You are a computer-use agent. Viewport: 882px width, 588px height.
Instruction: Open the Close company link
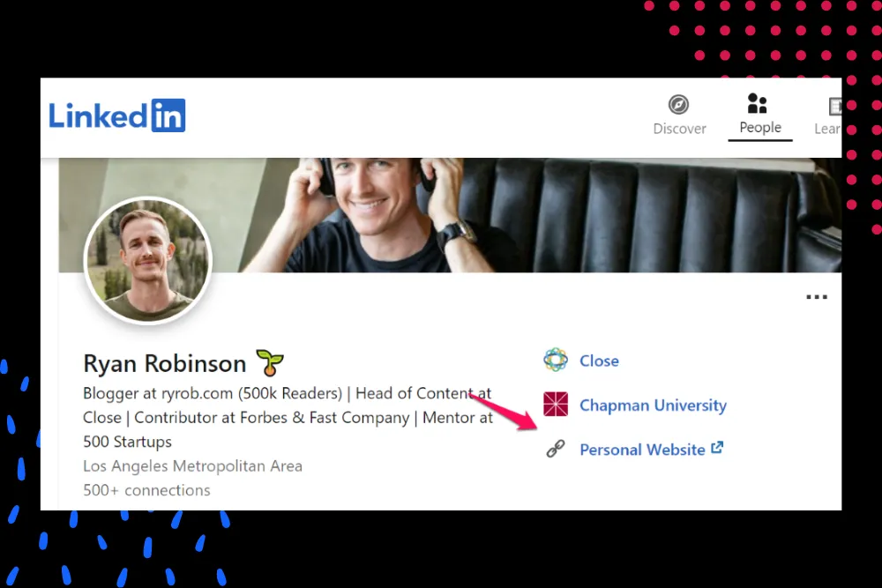coord(599,361)
